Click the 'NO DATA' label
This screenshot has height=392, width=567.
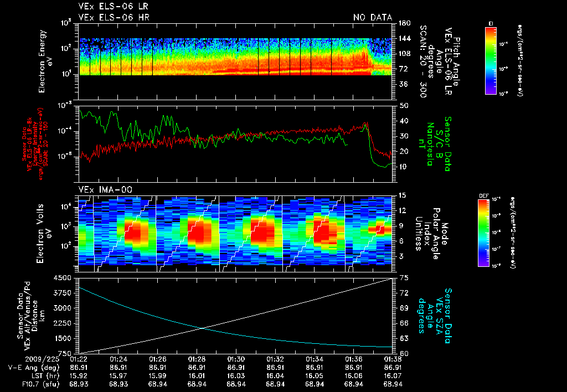pyautogui.click(x=373, y=17)
